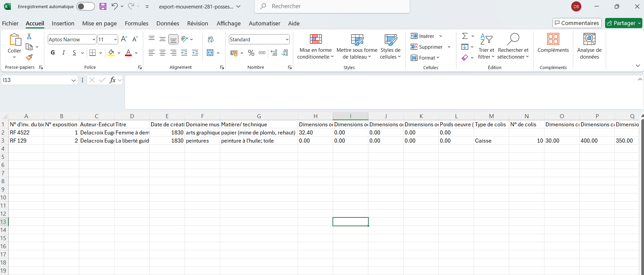Toggle middle vertical alignment button
The image size is (644, 275).
tap(163, 39)
